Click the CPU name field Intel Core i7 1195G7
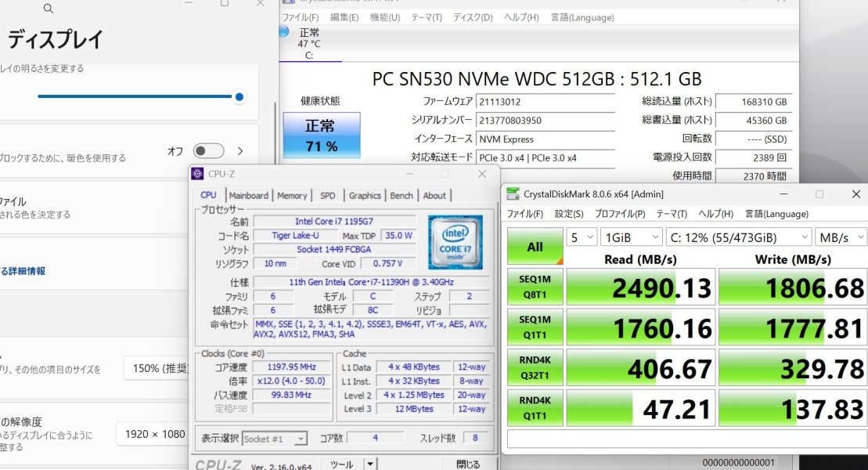The width and height of the screenshot is (868, 470). click(334, 221)
